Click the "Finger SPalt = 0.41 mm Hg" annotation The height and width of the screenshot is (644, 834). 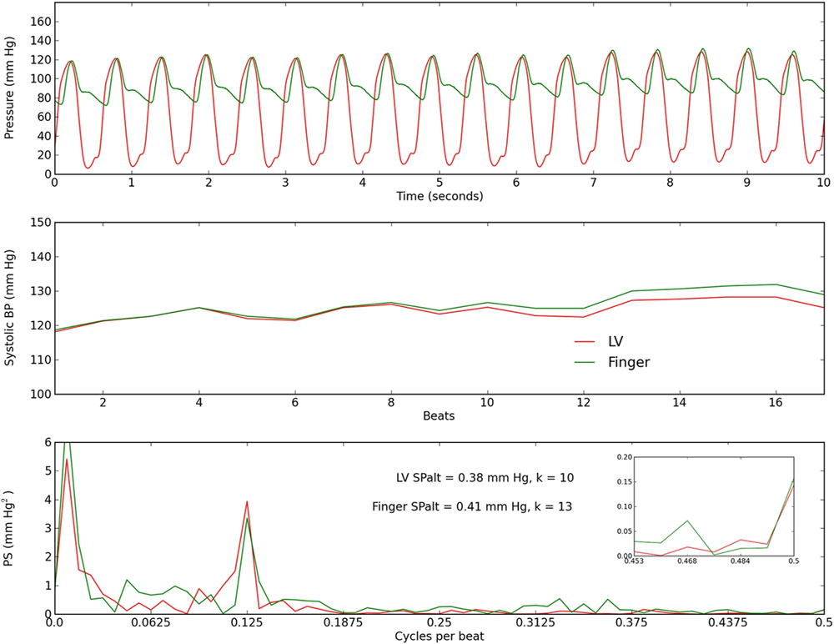[473, 506]
